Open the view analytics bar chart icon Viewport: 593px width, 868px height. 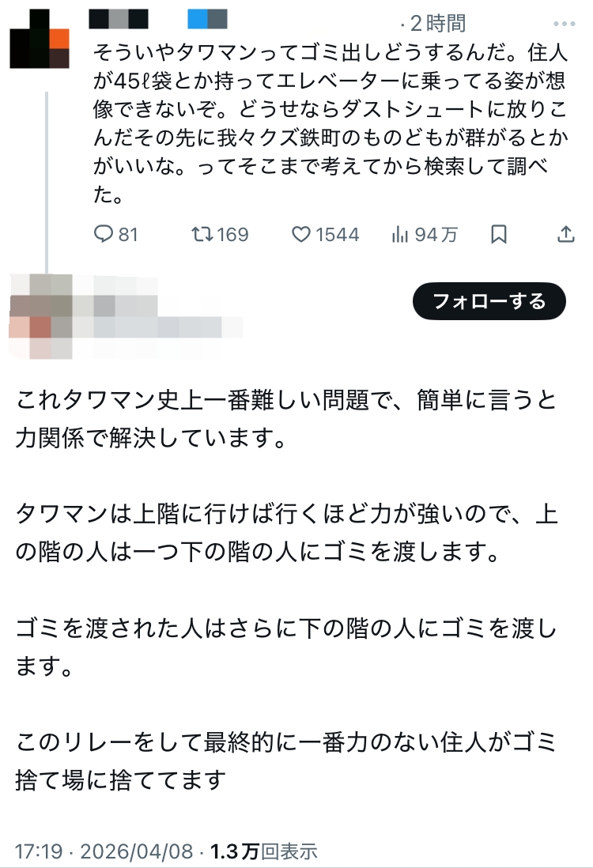tap(399, 235)
